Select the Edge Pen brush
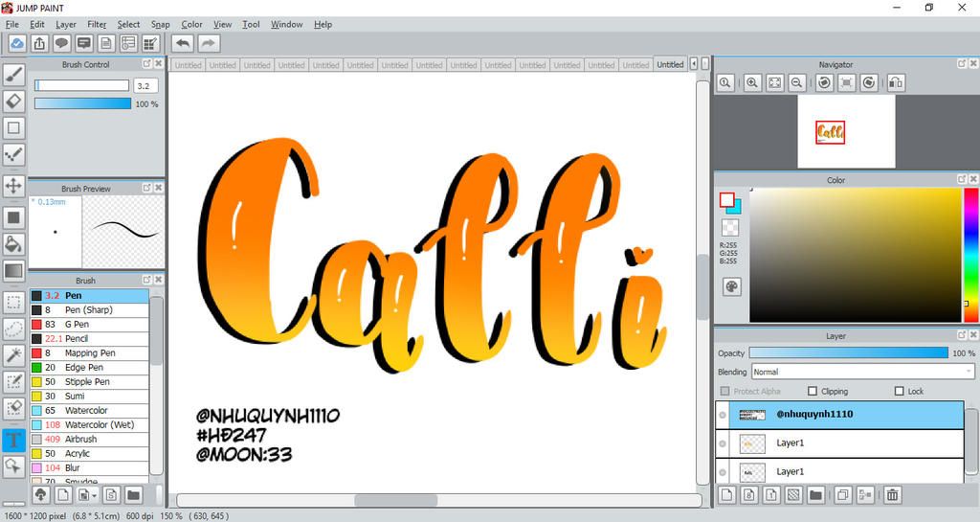 [x=89, y=368]
